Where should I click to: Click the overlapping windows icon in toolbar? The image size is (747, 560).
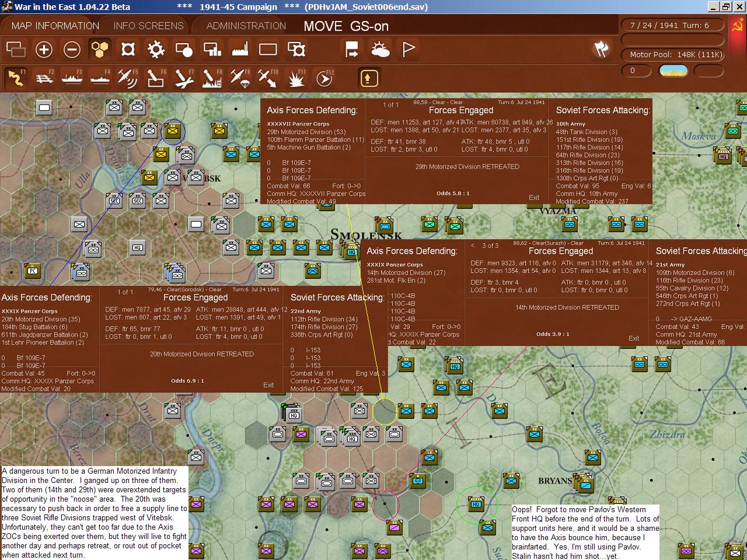point(16,50)
